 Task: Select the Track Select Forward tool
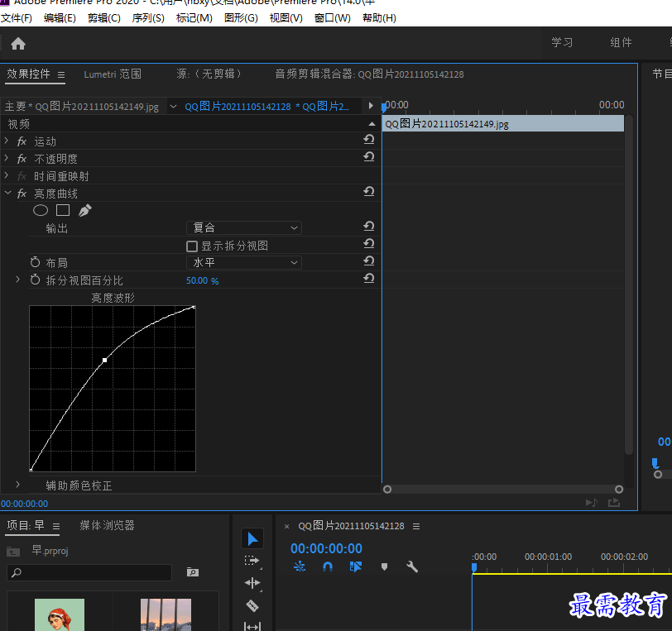[252, 561]
